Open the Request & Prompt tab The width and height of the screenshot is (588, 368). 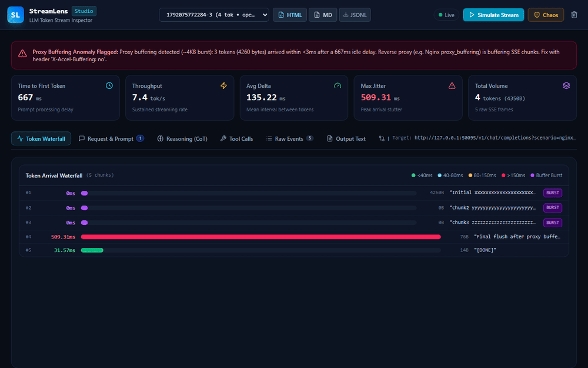tap(111, 138)
